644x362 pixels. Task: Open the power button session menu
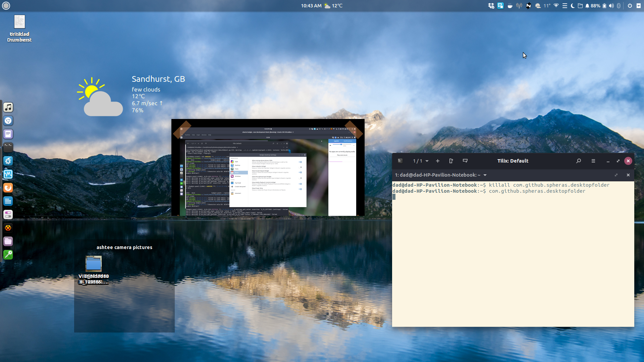630,6
